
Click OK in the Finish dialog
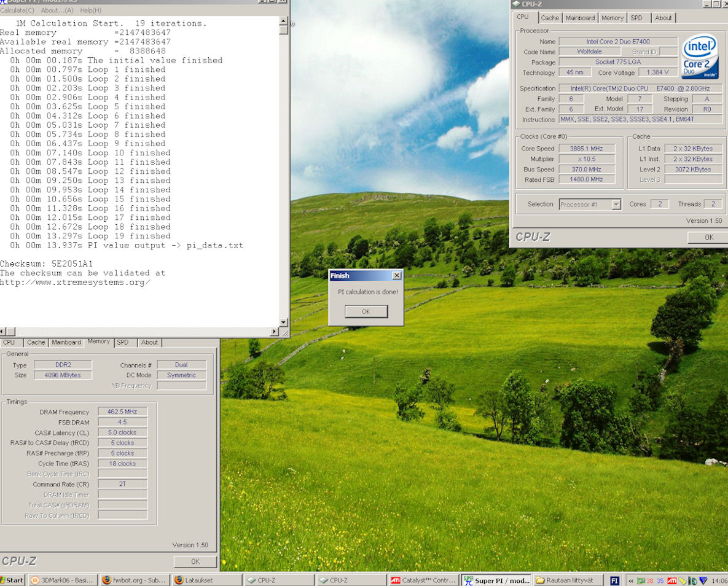tap(366, 311)
